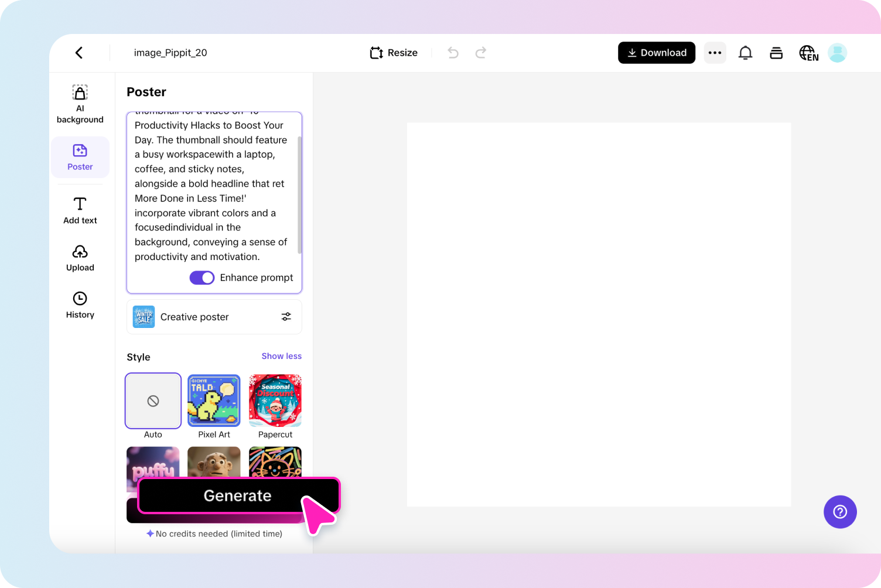Switch to the Poster tab

(x=80, y=157)
